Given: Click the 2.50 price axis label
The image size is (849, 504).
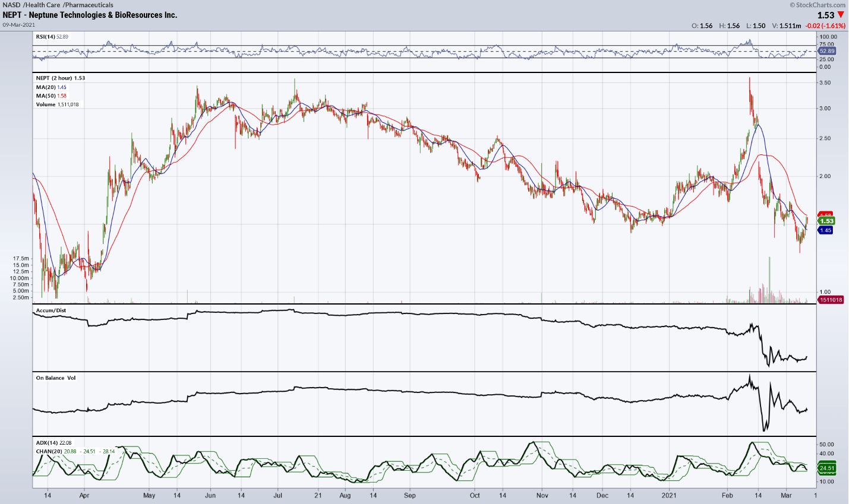Looking at the screenshot, I should pos(825,139).
